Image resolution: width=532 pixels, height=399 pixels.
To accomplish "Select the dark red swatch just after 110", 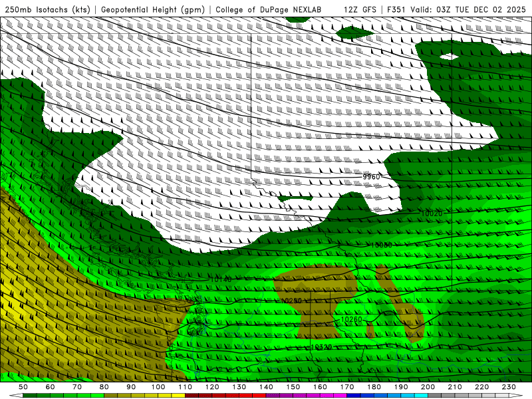I will click(x=192, y=395).
